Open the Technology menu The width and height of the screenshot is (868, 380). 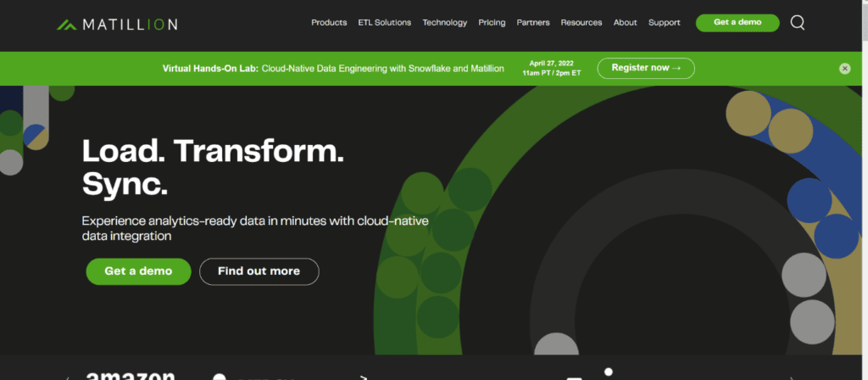[x=444, y=23]
